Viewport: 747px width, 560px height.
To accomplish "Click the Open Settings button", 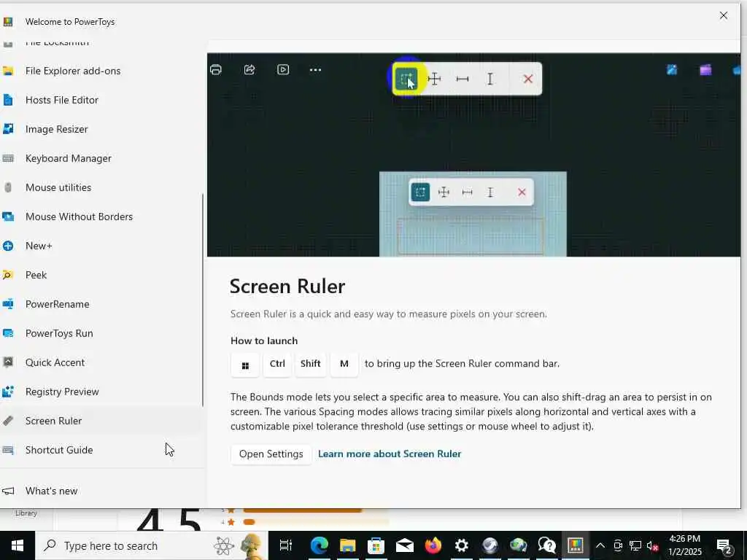I will [271, 454].
